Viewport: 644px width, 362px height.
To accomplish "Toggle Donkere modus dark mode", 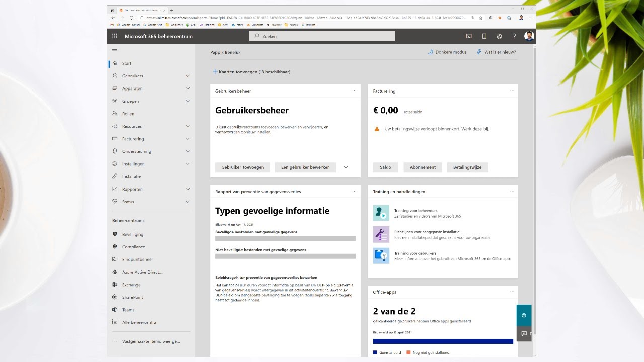I will 447,52.
